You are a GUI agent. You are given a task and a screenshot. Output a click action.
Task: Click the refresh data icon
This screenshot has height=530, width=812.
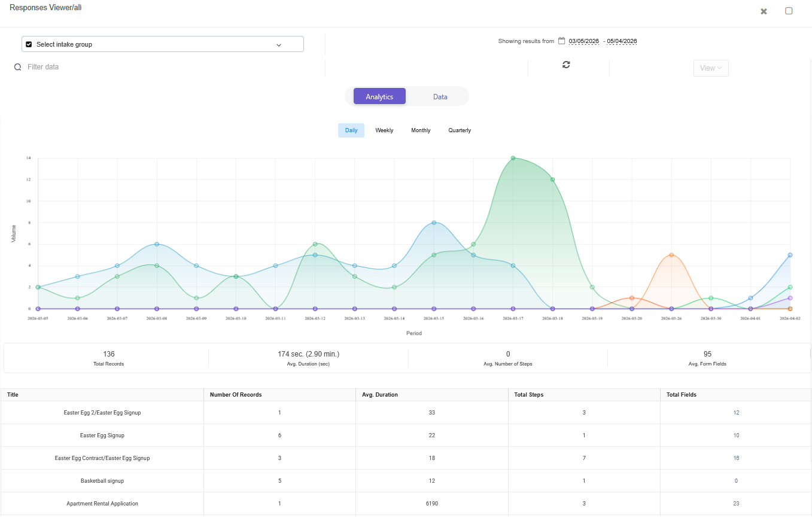tap(566, 65)
